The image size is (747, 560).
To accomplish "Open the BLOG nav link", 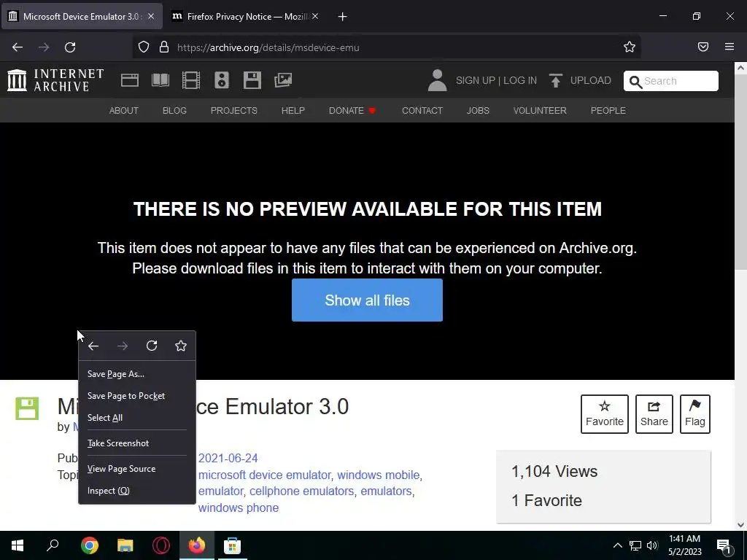I will (174, 111).
